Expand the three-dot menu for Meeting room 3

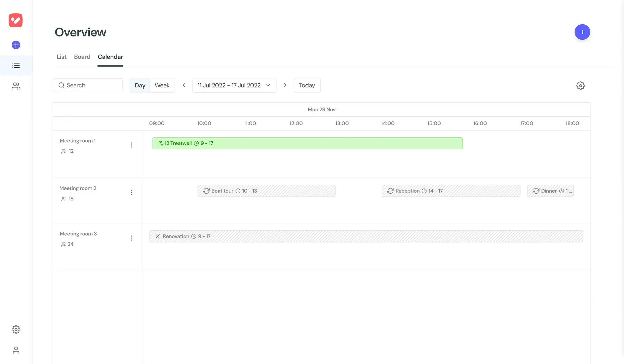(x=132, y=238)
